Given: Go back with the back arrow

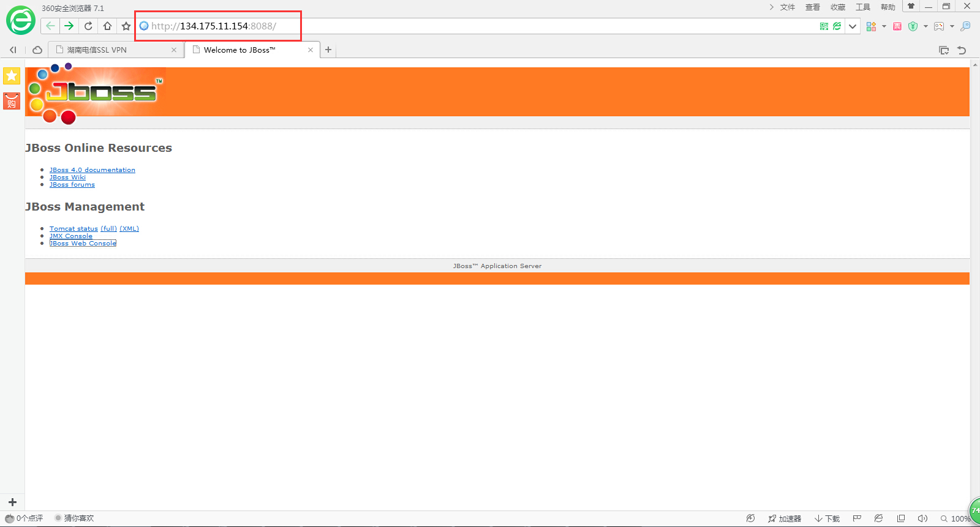Looking at the screenshot, I should [x=50, y=26].
